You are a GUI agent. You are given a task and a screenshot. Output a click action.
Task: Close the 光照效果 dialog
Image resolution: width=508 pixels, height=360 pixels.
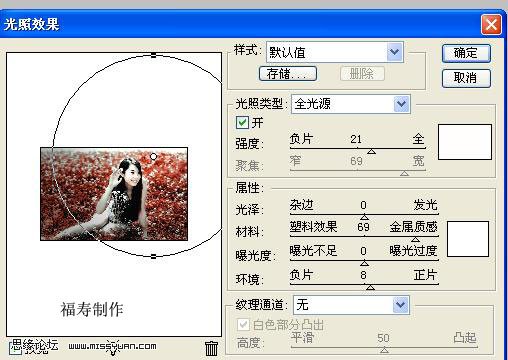(x=491, y=24)
